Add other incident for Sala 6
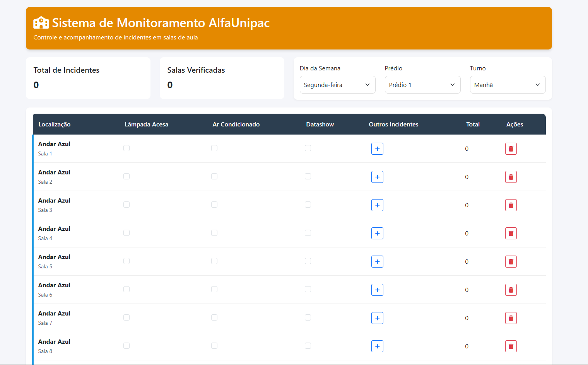 coord(377,290)
